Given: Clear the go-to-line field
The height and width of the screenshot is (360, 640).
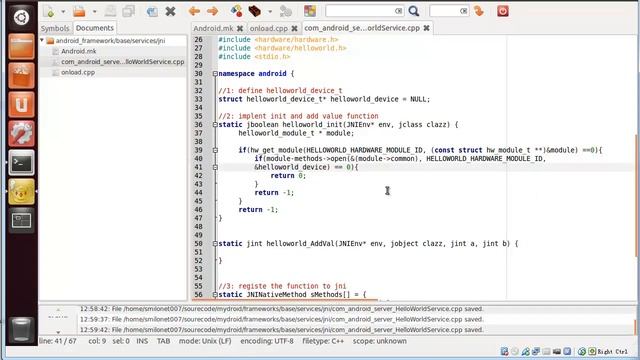Looking at the screenshot, I should pyautogui.click(x=464, y=11).
